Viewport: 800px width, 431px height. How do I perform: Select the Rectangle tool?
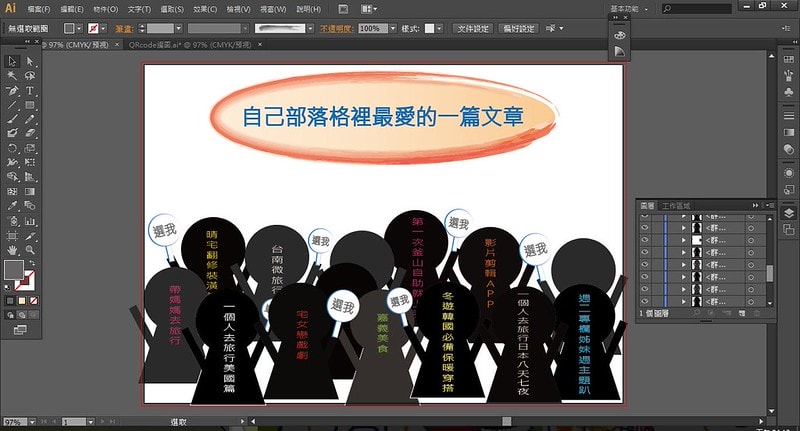click(x=30, y=105)
